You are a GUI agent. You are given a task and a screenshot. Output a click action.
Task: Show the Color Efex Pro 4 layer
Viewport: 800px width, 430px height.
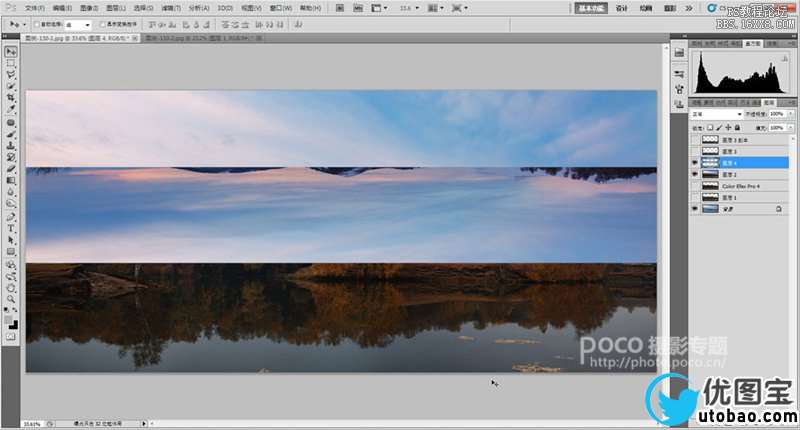[694, 186]
